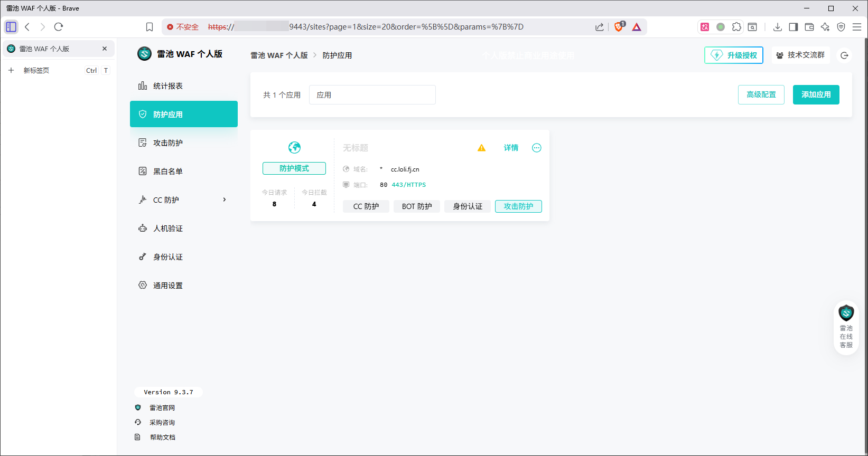The width and height of the screenshot is (868, 456).
Task: Click the shield icon beside 防护应用
Action: (x=143, y=114)
